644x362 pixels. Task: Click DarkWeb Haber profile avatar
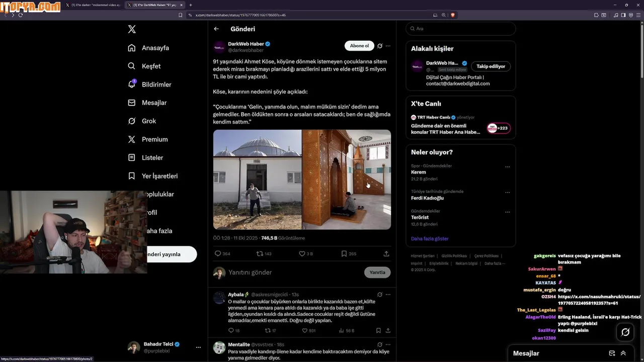point(219,47)
